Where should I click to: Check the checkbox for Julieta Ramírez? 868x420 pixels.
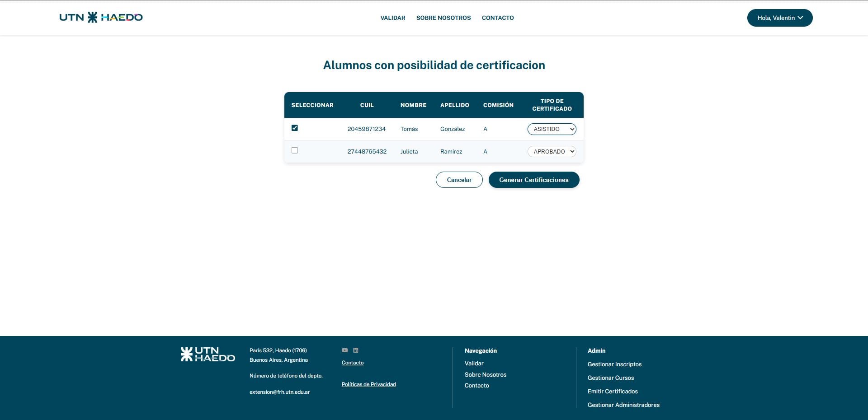coord(295,150)
